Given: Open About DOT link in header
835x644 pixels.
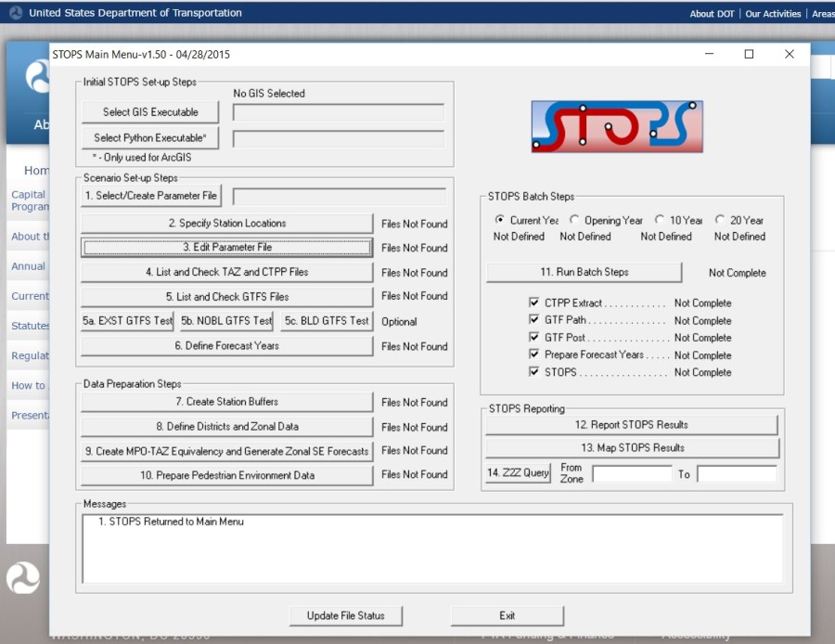Looking at the screenshot, I should pos(714,14).
